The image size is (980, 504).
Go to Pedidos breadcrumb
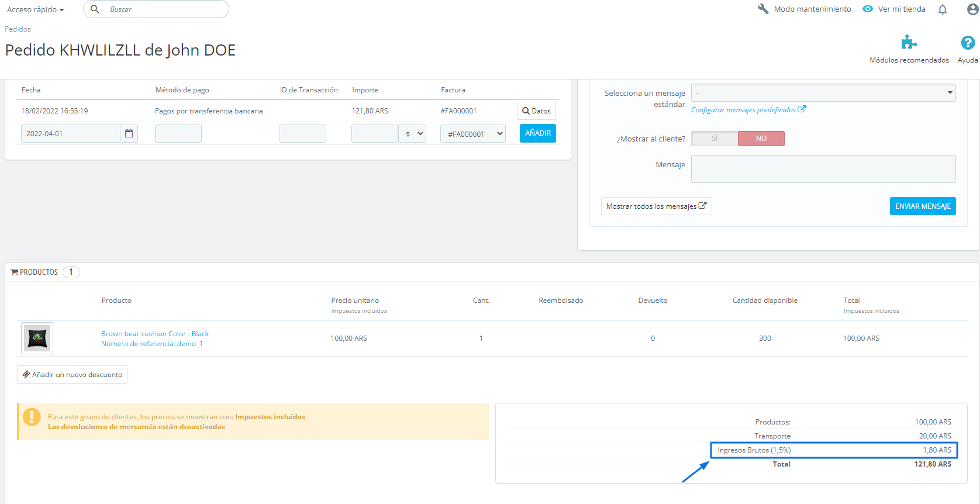pyautogui.click(x=18, y=29)
